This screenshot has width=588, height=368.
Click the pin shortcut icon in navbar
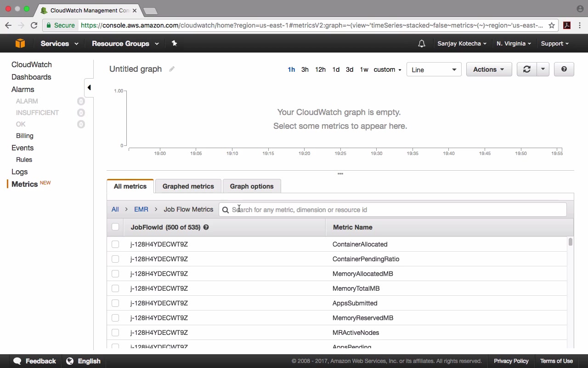pos(174,43)
